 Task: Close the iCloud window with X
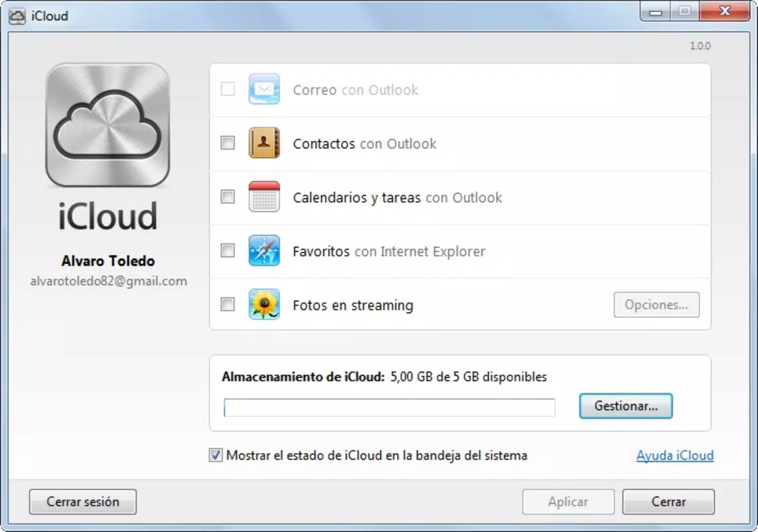(x=724, y=11)
